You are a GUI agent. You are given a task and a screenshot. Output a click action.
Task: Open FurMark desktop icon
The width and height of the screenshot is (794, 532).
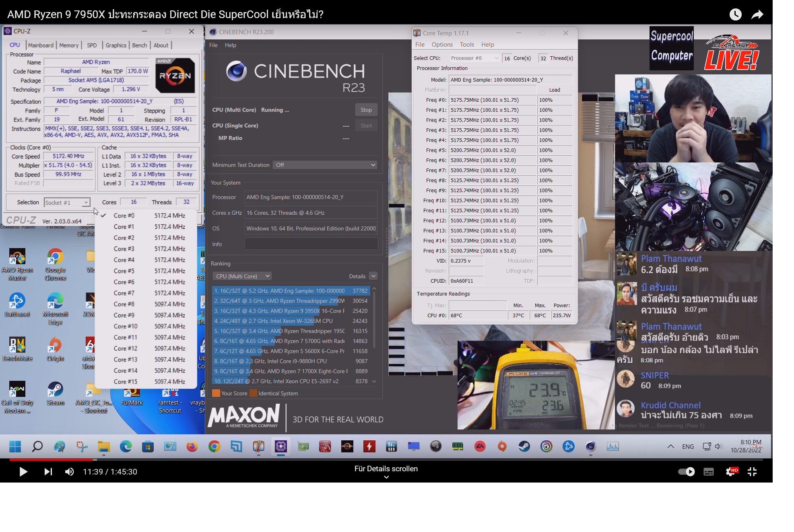click(132, 397)
